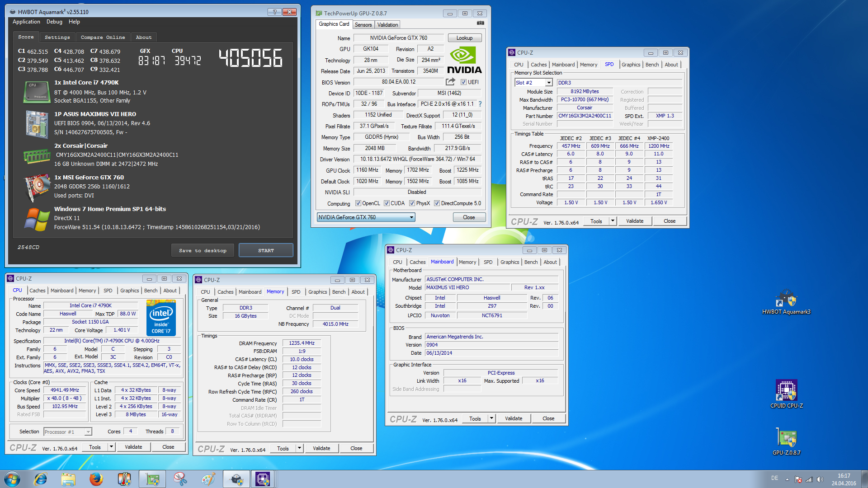Switch to HWBOT Aquamark taskbar button
Viewport: 868px width, 488px height.
tap(236, 479)
